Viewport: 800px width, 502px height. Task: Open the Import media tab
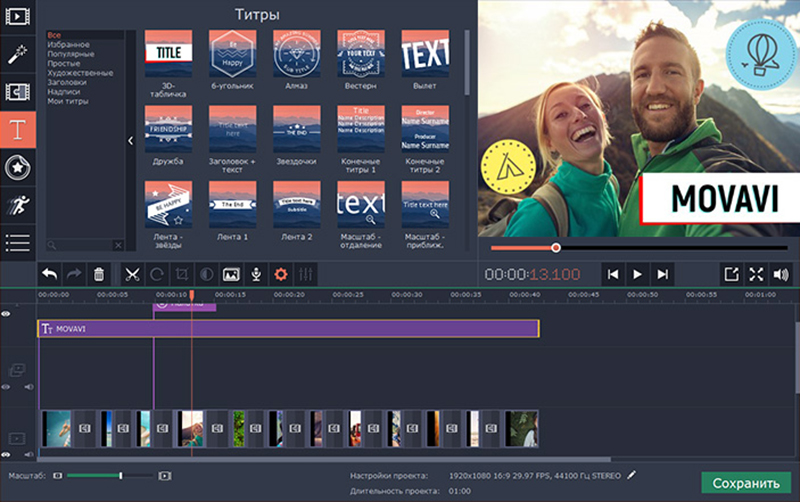click(x=17, y=16)
